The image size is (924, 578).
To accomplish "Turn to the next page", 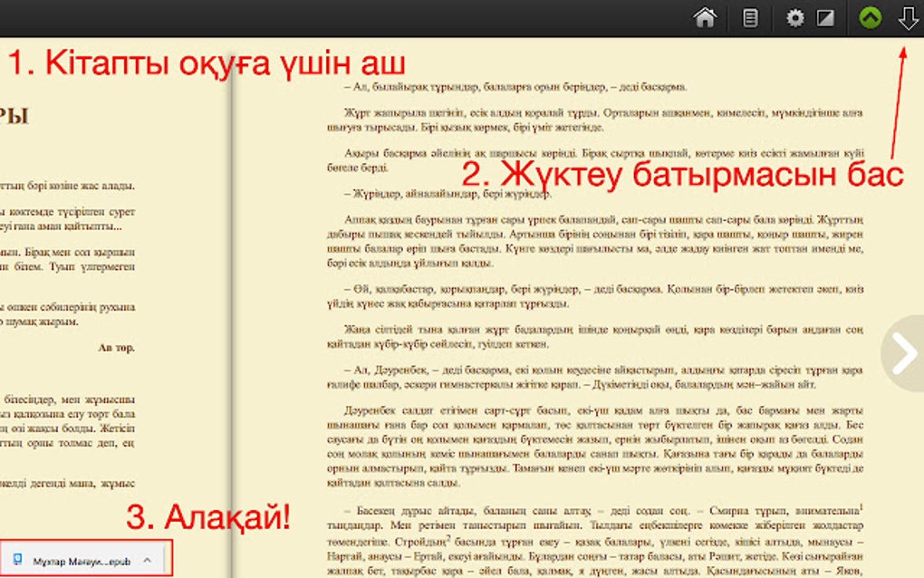I will tap(903, 353).
